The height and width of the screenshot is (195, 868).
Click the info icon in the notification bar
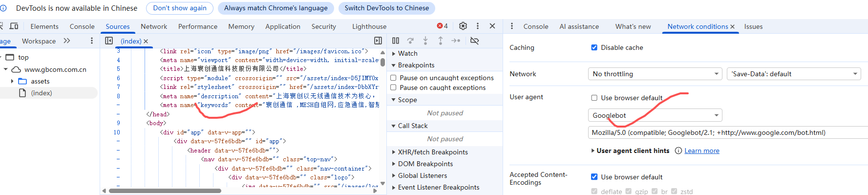tap(3, 8)
